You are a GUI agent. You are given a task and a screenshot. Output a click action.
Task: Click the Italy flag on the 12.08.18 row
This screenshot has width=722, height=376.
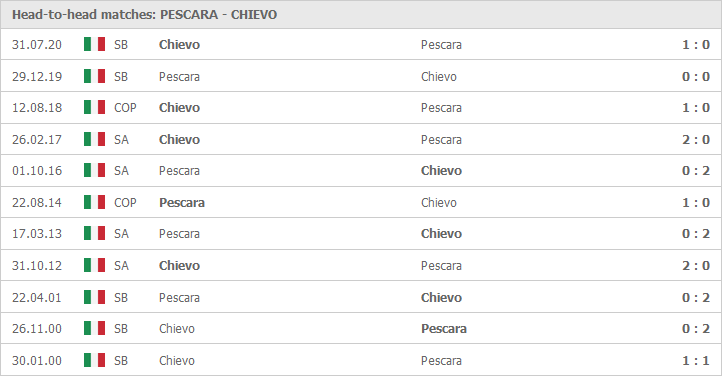pos(94,107)
